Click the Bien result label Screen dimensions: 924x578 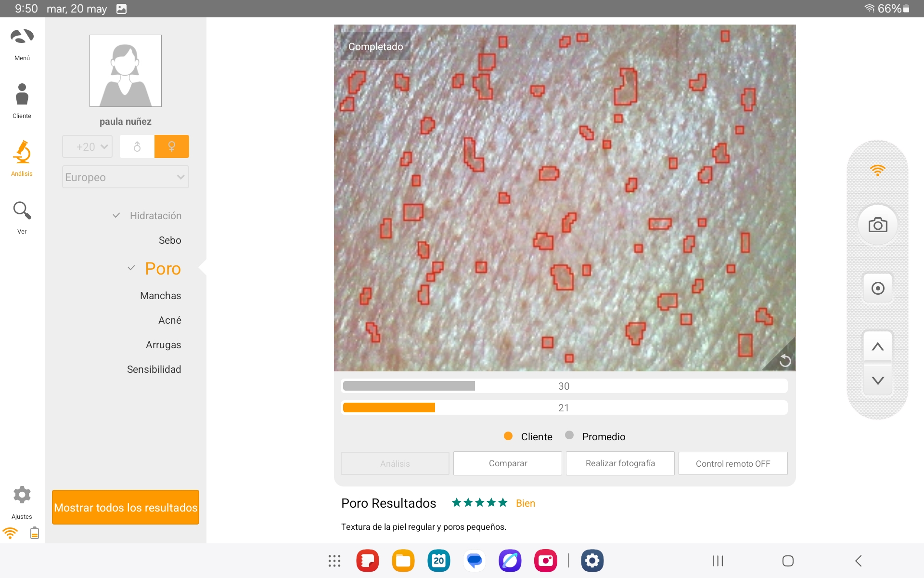click(526, 503)
